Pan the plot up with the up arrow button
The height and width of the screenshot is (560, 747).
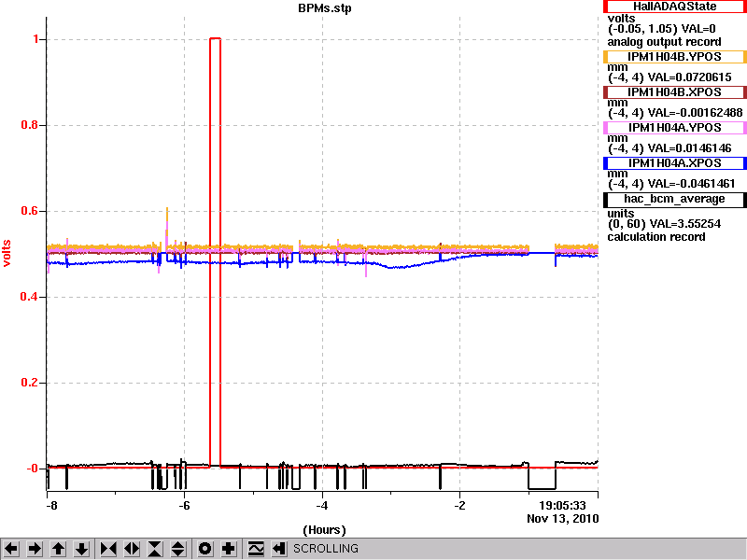58,549
